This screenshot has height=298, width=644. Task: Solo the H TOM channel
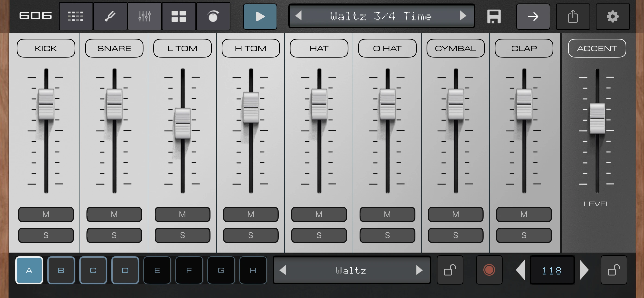pyautogui.click(x=251, y=235)
